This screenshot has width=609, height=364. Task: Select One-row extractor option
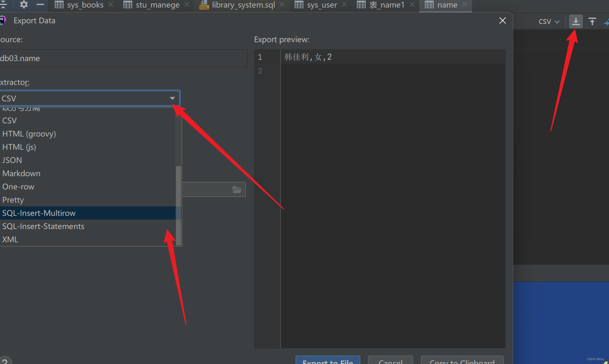87,187
